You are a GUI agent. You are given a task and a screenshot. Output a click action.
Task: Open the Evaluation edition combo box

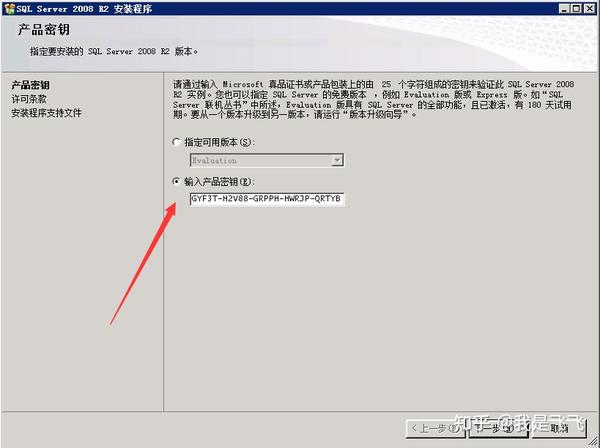pyautogui.click(x=267, y=160)
